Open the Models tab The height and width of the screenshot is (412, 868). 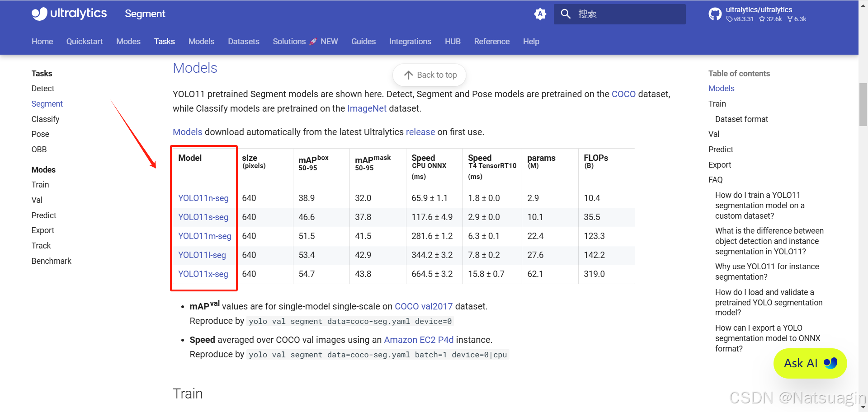[x=201, y=42]
